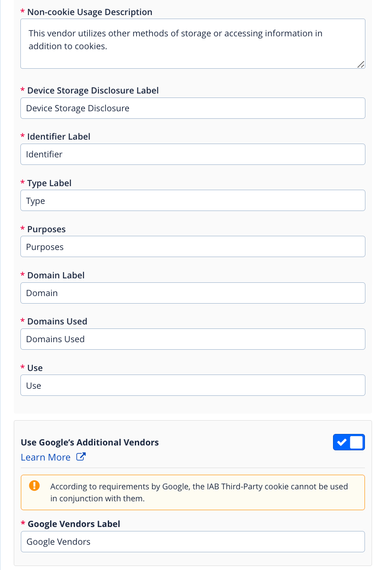Click the 'Domains Used' caption above its field

(57, 321)
